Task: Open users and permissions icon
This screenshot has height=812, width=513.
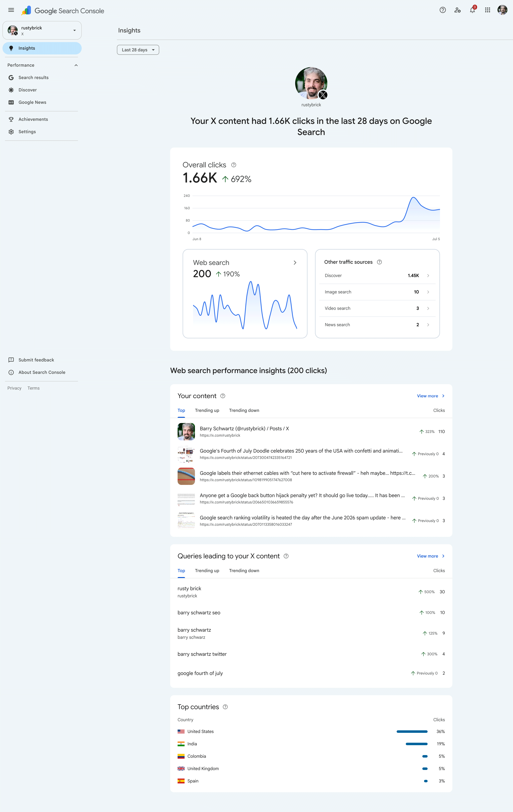Action: coord(457,10)
